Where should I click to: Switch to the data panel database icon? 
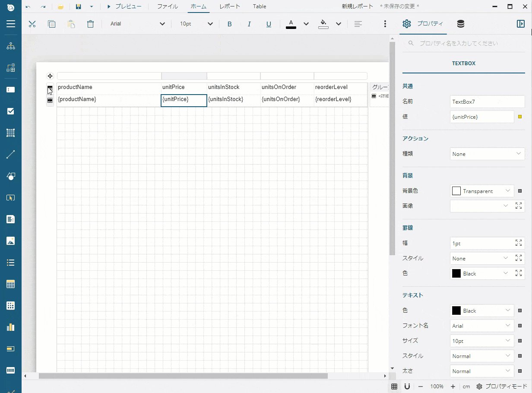point(460,24)
